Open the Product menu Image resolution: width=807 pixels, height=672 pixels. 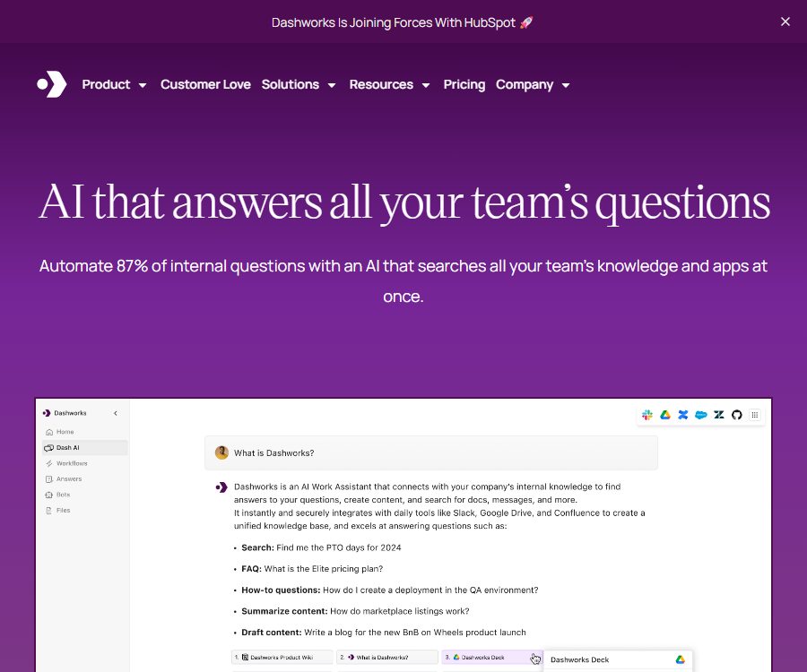[x=106, y=84]
